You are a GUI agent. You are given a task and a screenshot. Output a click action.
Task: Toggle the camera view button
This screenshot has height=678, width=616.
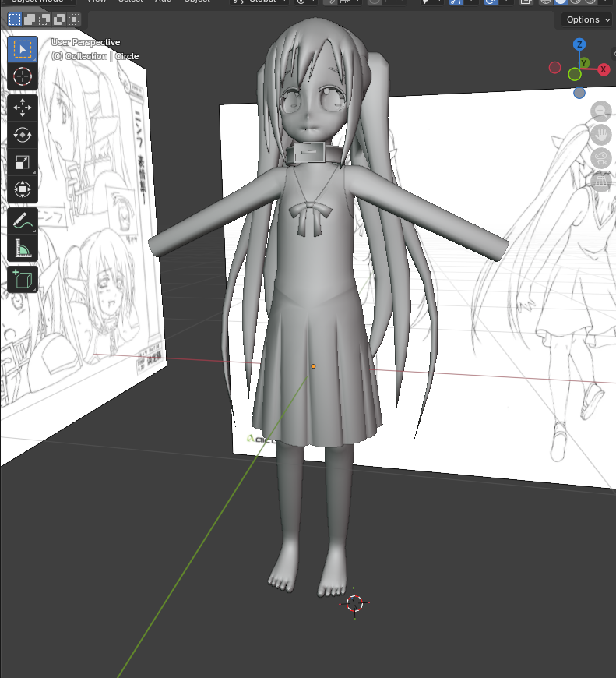click(x=601, y=158)
